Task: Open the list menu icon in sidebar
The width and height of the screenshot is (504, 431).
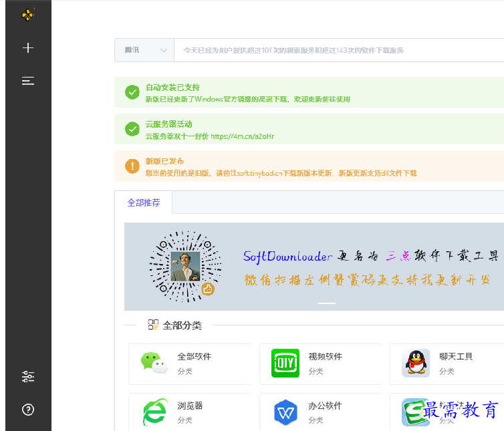Action: click(x=28, y=81)
